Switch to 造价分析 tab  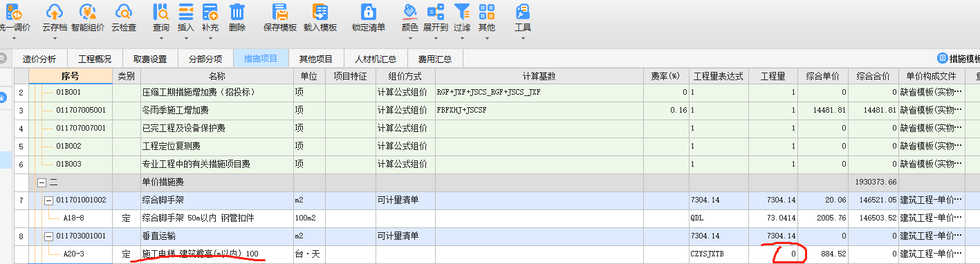40,59
